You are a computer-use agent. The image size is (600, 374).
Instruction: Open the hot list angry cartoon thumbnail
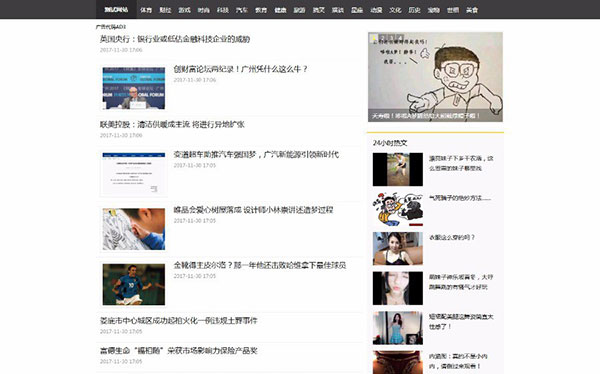point(398,209)
